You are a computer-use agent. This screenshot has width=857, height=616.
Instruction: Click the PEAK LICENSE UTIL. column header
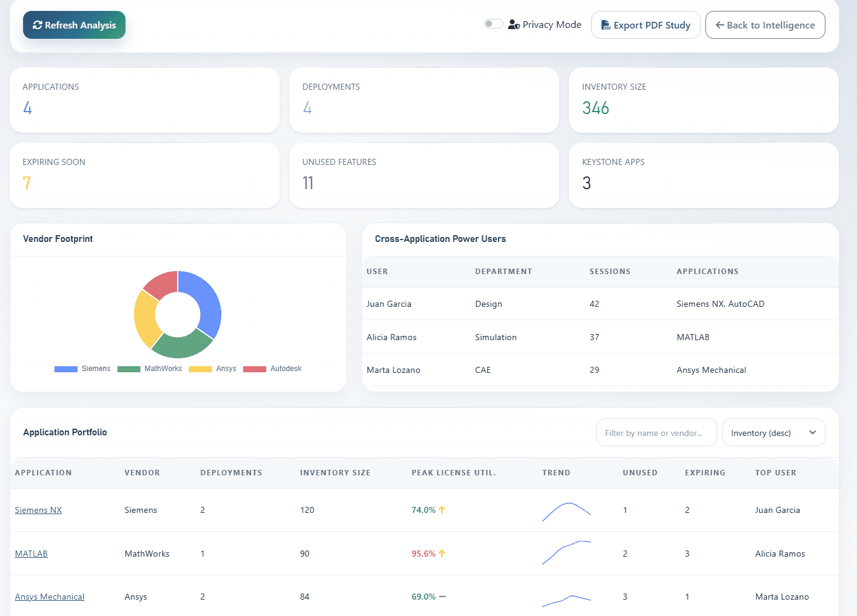(x=454, y=473)
